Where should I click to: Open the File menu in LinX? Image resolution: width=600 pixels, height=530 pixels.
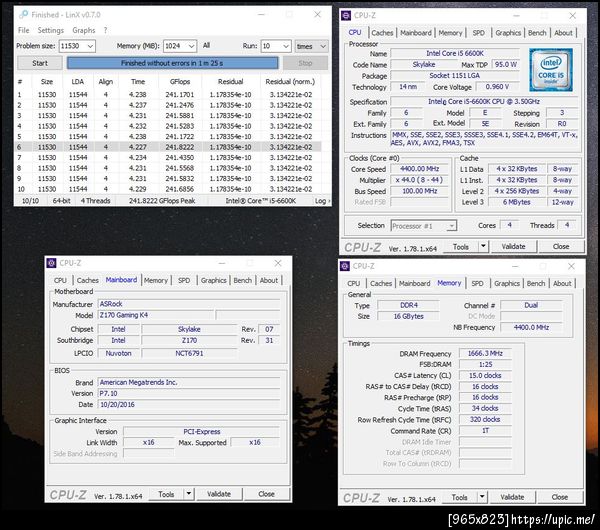[x=23, y=30]
